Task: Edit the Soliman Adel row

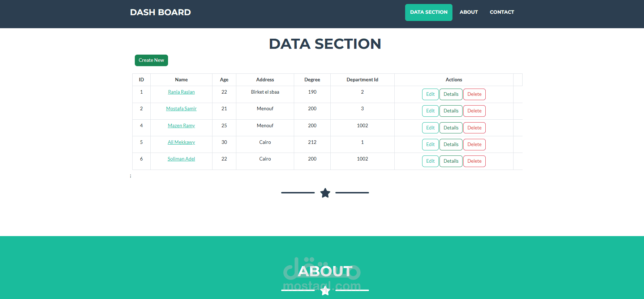Action: click(x=430, y=161)
